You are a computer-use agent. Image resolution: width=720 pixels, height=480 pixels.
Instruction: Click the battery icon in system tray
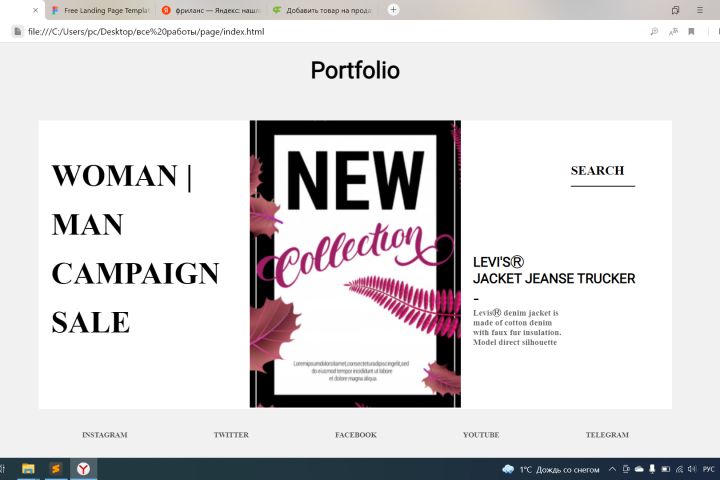(665, 469)
